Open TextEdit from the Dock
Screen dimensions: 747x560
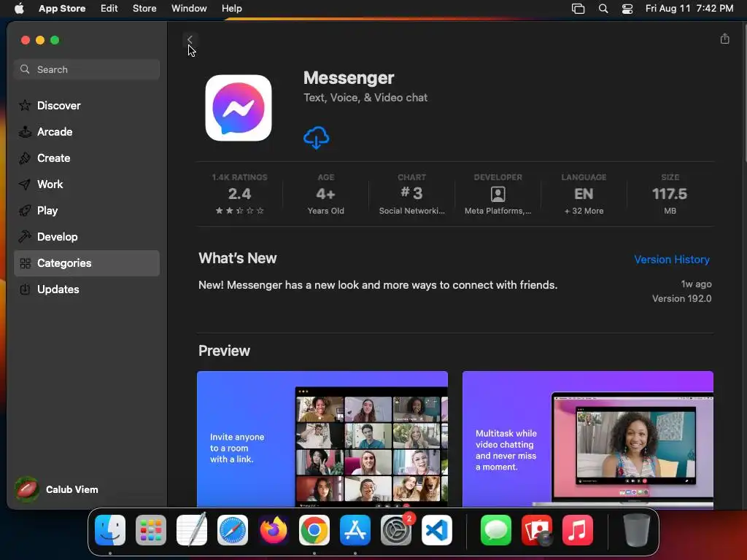tap(192, 530)
